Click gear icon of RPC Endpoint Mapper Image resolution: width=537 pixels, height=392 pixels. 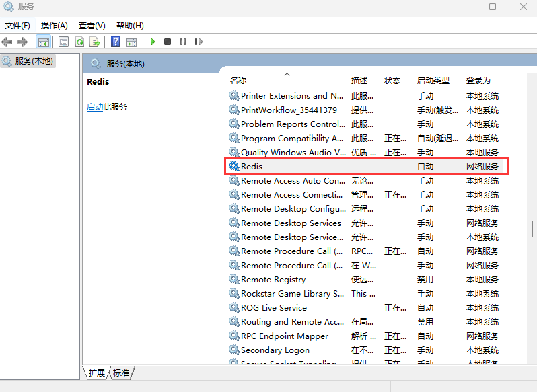234,336
